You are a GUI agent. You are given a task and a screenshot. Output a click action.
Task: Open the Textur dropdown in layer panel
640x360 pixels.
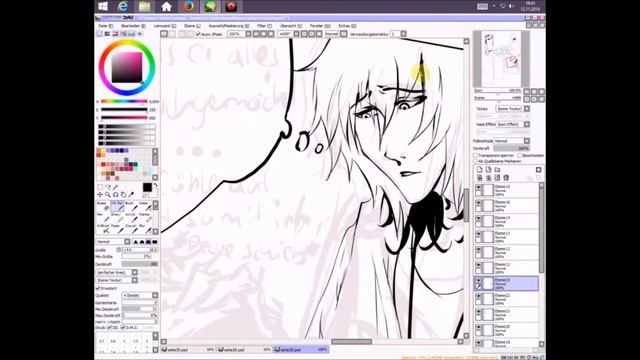pos(527,109)
